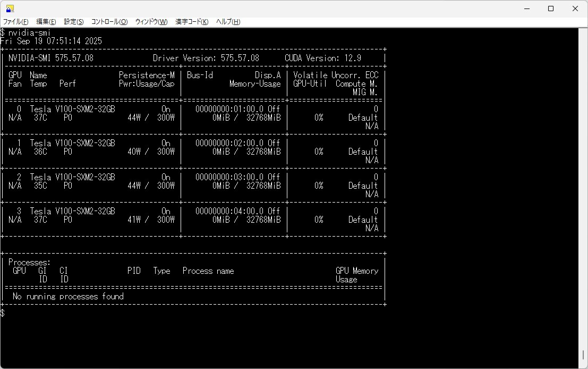Click the Bus-Id column header

tap(200, 75)
